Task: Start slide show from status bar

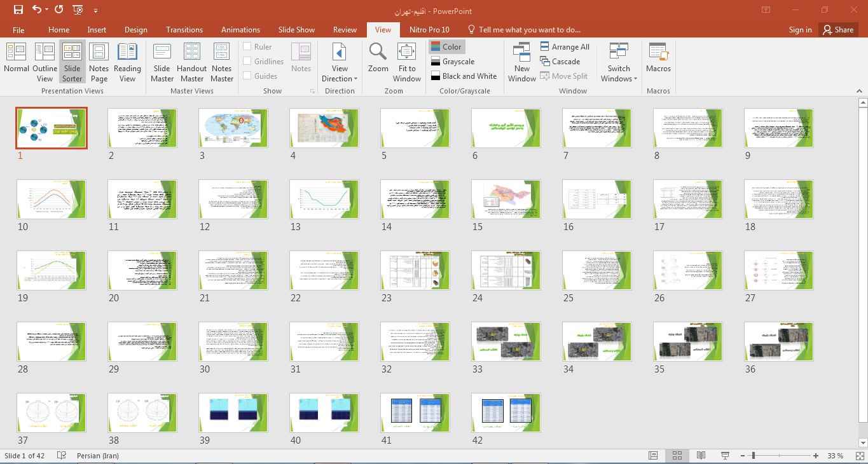Action: point(725,456)
